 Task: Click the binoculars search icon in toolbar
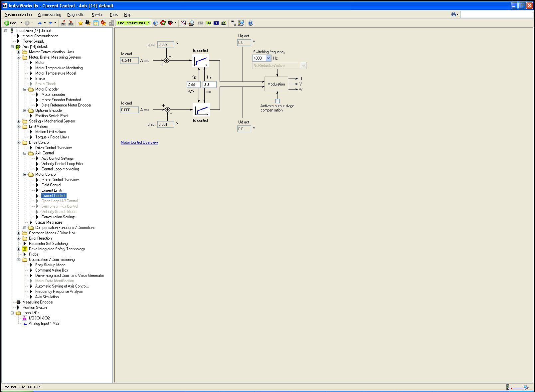pyautogui.click(x=88, y=23)
